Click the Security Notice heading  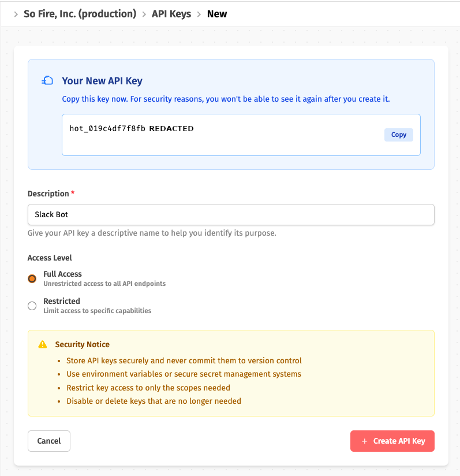[x=82, y=344]
